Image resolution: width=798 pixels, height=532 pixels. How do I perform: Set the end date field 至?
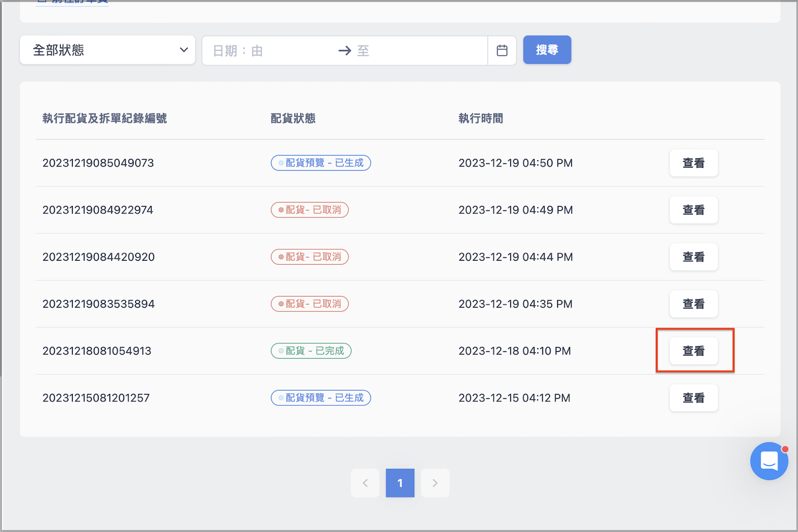[x=419, y=51]
